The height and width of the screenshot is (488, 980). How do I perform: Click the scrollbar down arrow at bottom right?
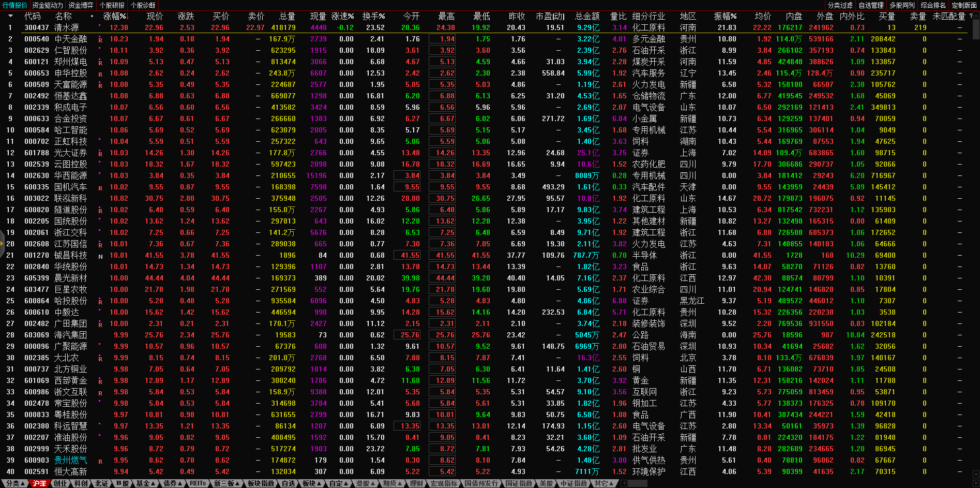coord(976,473)
